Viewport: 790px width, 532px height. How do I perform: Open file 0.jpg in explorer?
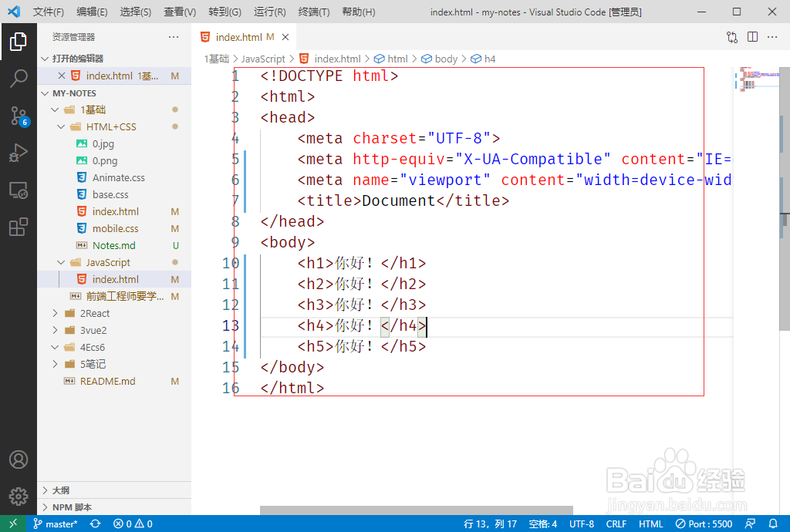114,144
